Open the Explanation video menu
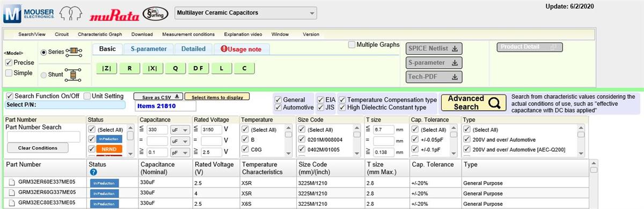644x209 pixels. tap(243, 34)
